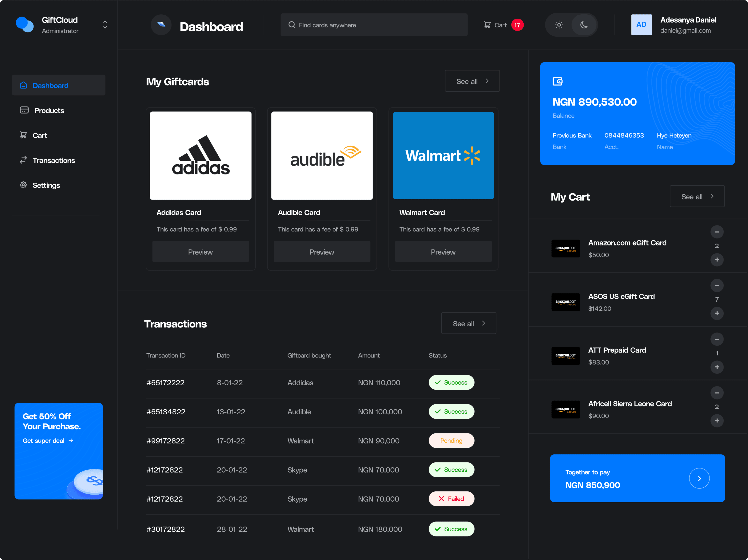748x560 pixels.
Task: Click account number 0844846353
Action: [x=624, y=135]
